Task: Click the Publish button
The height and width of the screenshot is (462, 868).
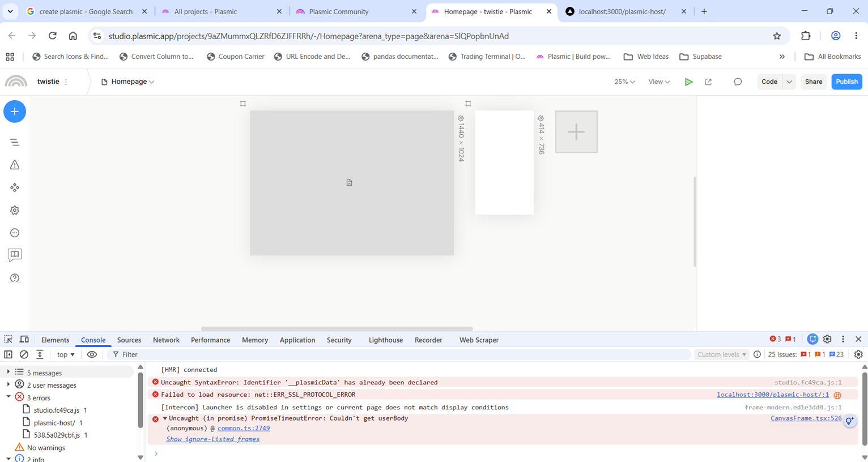Action: (x=847, y=82)
